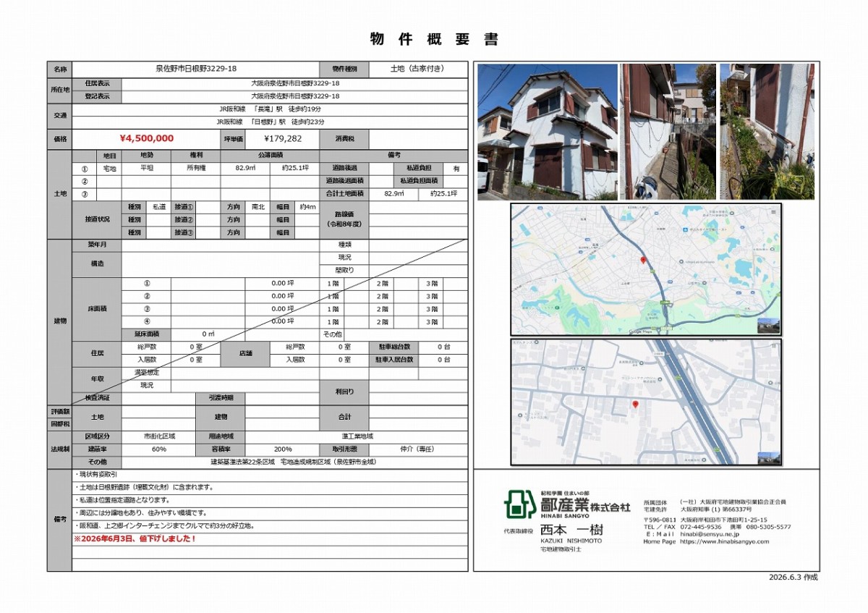Click the 「長滝」駅 徒歩約19分 access line
Screen dimensions: 868x613
point(269,109)
